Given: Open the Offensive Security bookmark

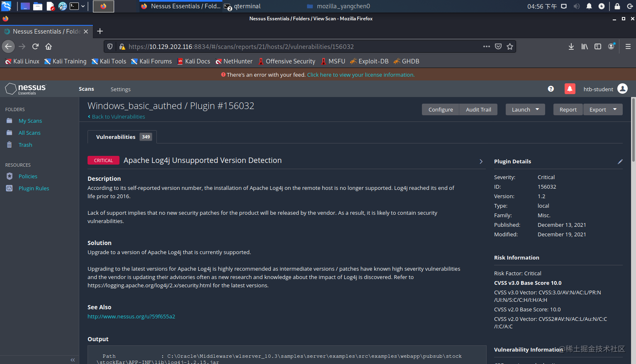Looking at the screenshot, I should click(x=287, y=61).
